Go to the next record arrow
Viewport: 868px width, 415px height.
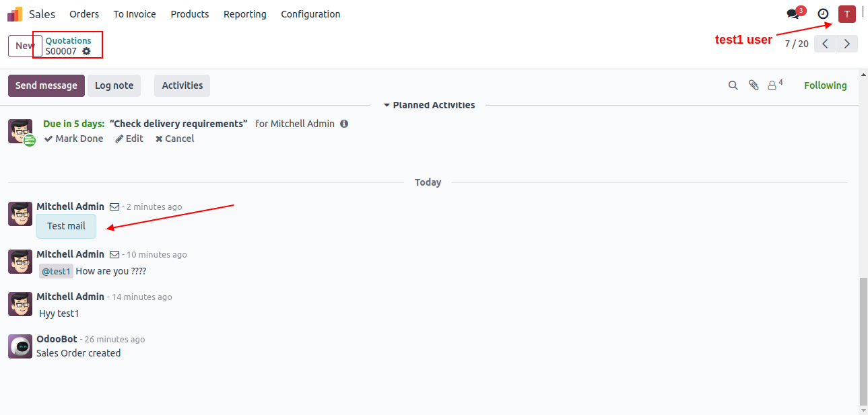pos(847,44)
